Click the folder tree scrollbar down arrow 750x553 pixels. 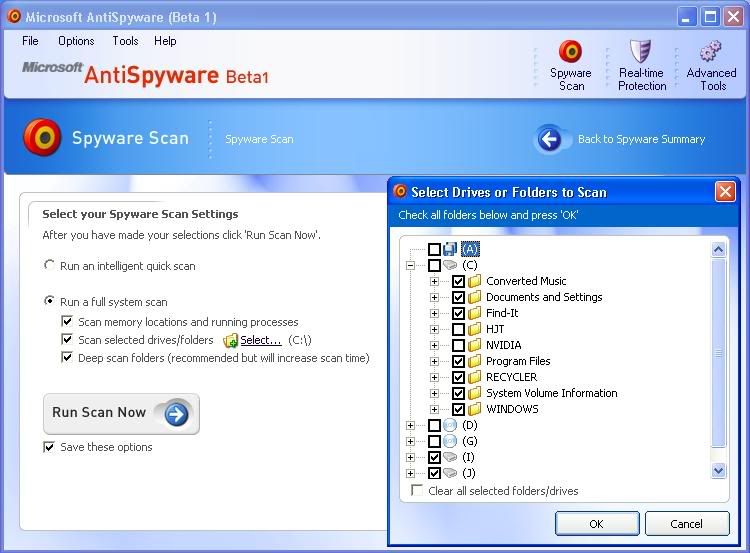pyautogui.click(x=718, y=470)
